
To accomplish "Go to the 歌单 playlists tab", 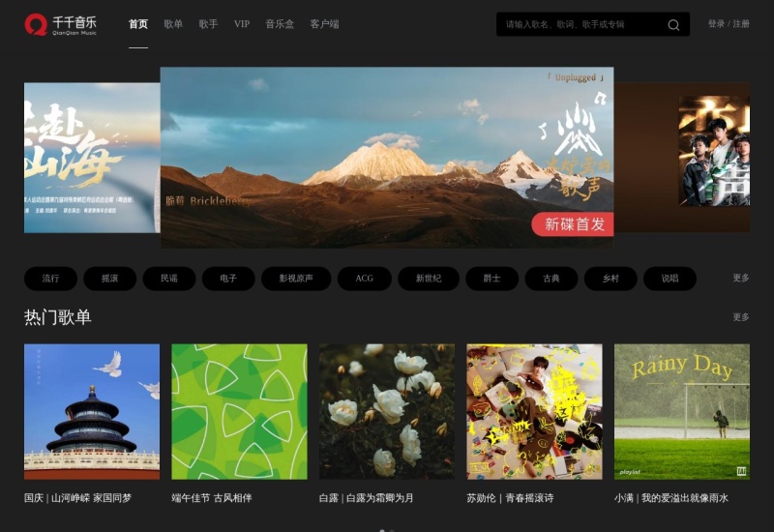I will (173, 24).
